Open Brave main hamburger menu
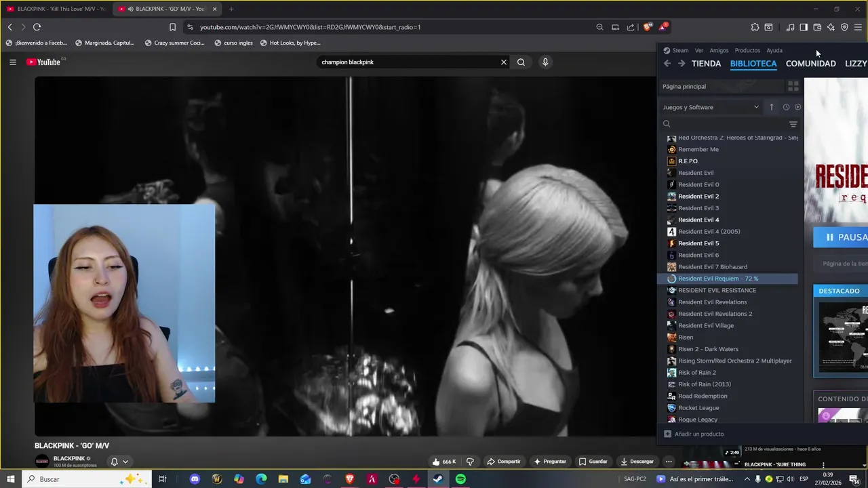The height and width of the screenshot is (488, 868). point(858,27)
